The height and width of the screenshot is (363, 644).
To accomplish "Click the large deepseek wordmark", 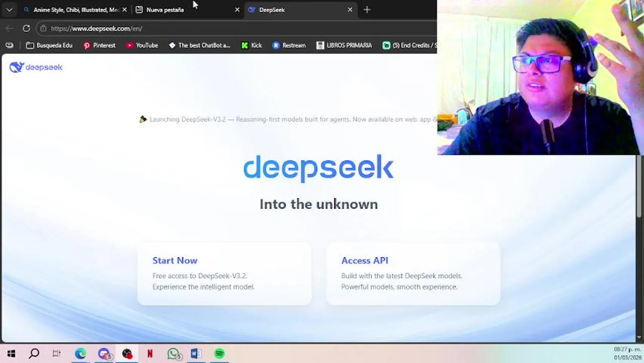I will coord(318,168).
